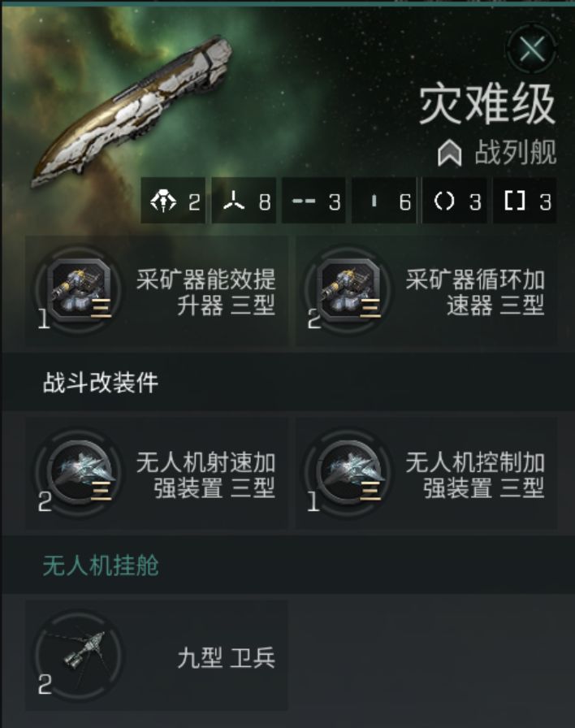575x728 pixels.
Task: Click the 采矿器能效提升器 三型 module icon
Action: [x=80, y=291]
